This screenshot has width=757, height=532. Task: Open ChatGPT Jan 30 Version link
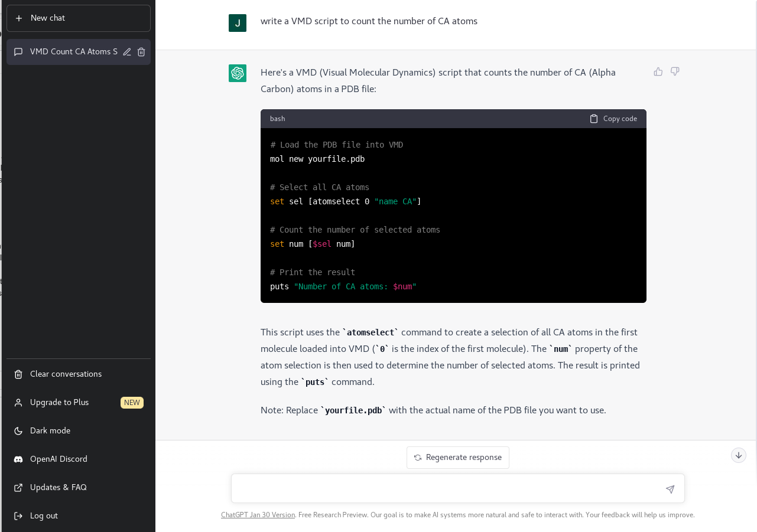pyautogui.click(x=258, y=515)
